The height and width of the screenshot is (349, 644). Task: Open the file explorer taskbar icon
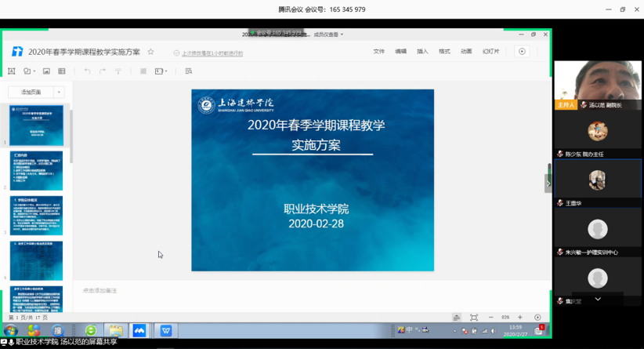click(x=115, y=330)
